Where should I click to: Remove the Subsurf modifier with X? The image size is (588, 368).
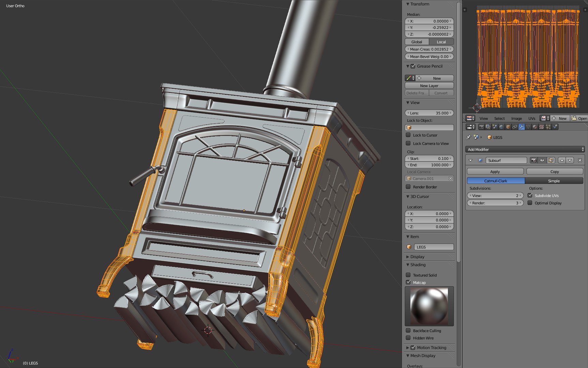point(580,160)
